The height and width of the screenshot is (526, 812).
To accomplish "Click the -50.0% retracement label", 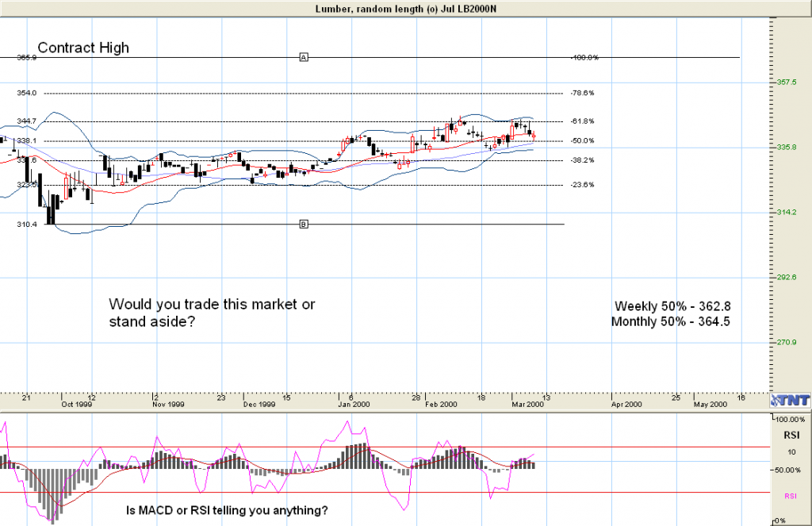I will [x=583, y=141].
